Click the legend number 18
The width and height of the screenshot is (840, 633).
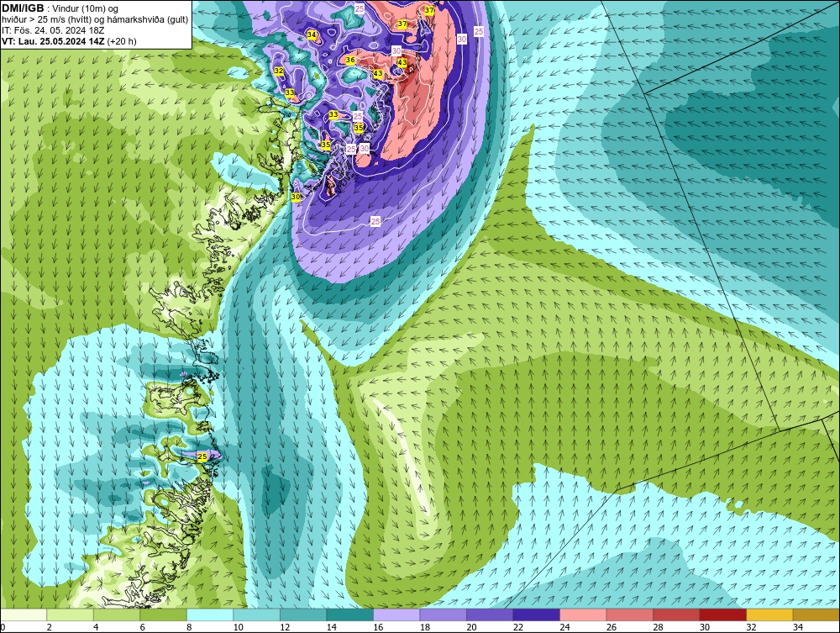point(425,627)
